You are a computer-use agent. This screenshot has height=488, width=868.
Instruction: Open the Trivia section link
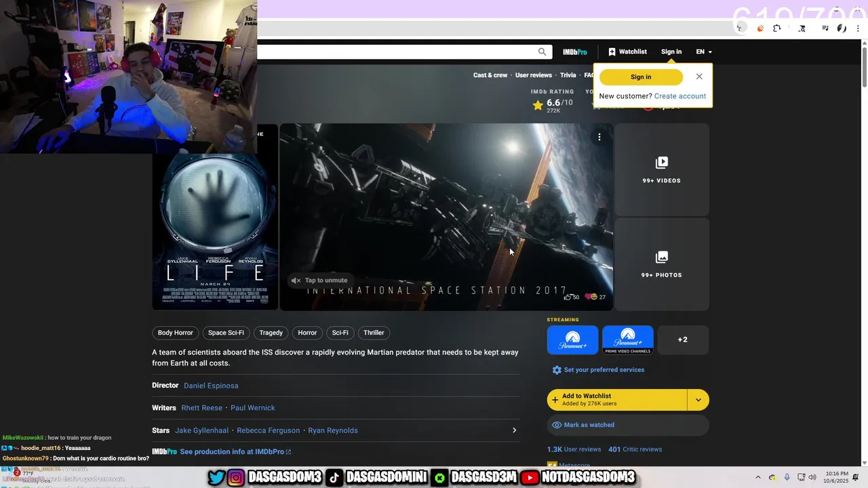coord(568,75)
